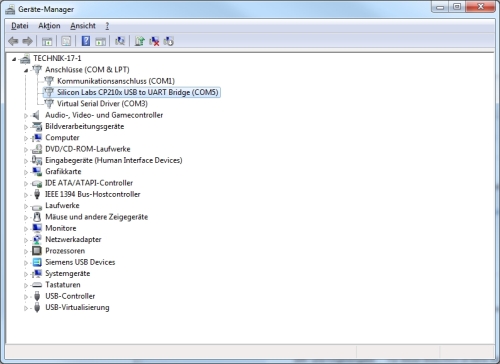The image size is (500, 364).
Task: Select the Laufwerke category
Action: (62, 206)
